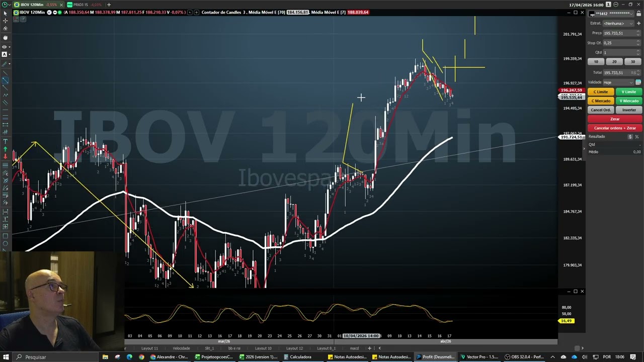Screen dimensions: 644x362
Task: Add a new layout with plus icon
Action: tap(369, 348)
